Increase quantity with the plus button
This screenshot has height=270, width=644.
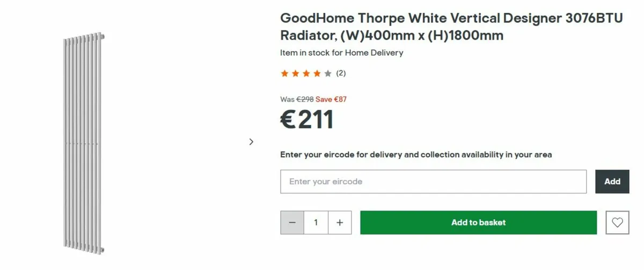pyautogui.click(x=340, y=222)
